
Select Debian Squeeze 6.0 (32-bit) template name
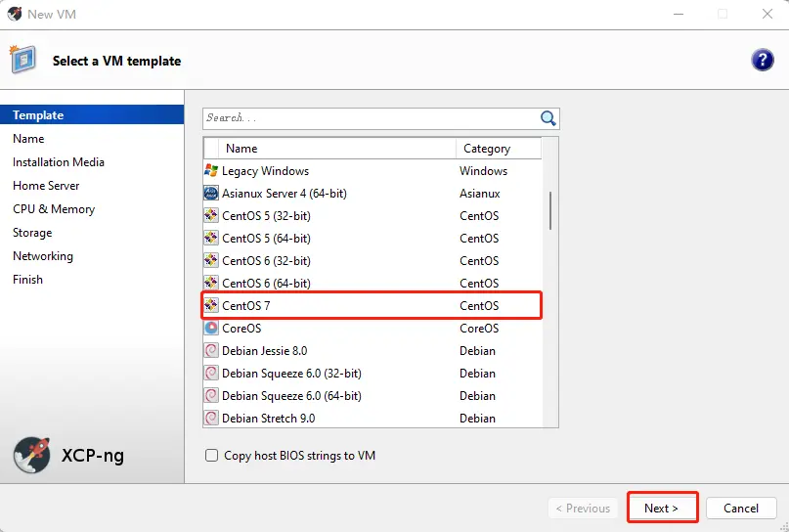(292, 374)
